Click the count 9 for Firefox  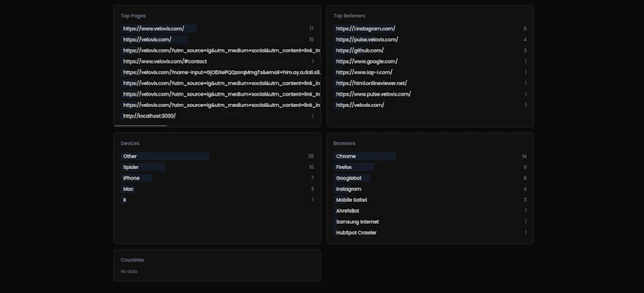coord(525,167)
